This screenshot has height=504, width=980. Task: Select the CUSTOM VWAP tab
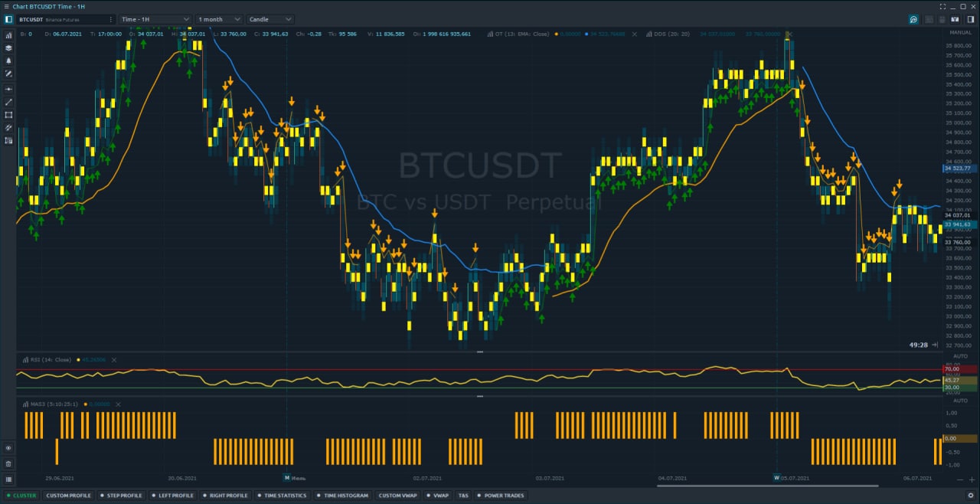[x=398, y=496]
